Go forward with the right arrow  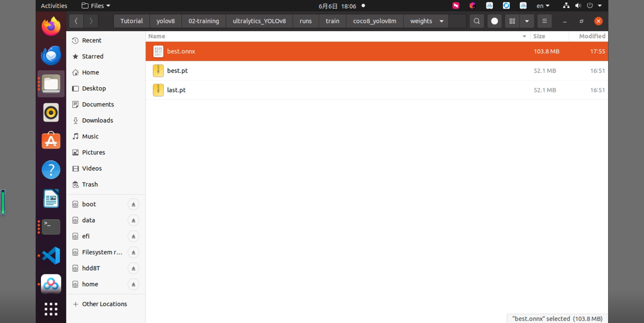click(91, 21)
